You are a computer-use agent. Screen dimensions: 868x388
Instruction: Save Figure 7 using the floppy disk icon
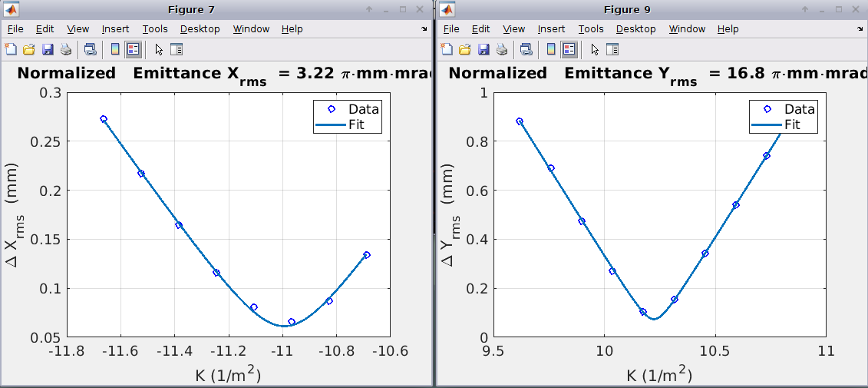click(48, 50)
